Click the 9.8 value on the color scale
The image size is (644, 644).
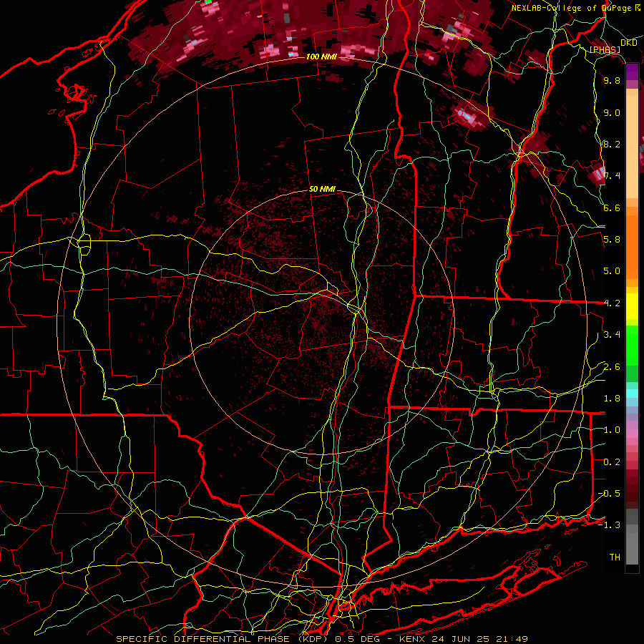click(612, 81)
